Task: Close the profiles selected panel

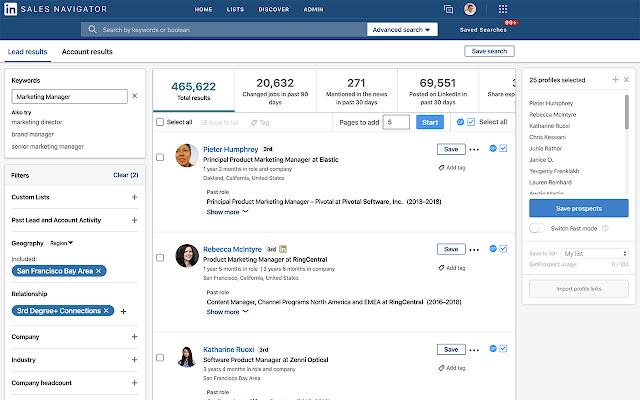Action: click(x=625, y=79)
